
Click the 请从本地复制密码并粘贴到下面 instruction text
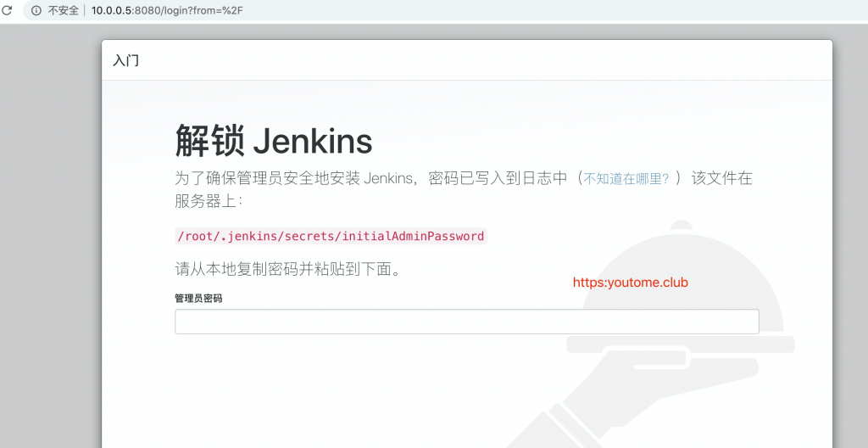click(x=288, y=270)
